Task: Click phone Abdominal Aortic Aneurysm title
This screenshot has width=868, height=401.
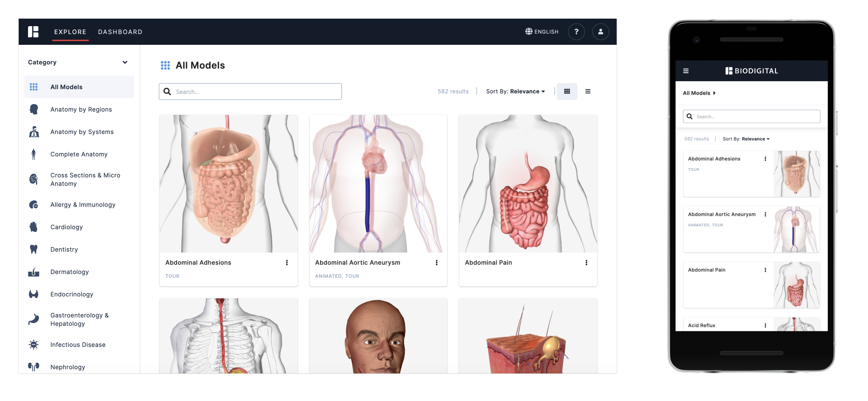Action: point(722,214)
